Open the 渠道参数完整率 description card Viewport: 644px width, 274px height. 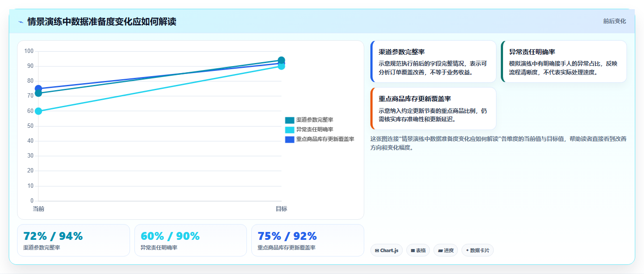tap(433, 61)
